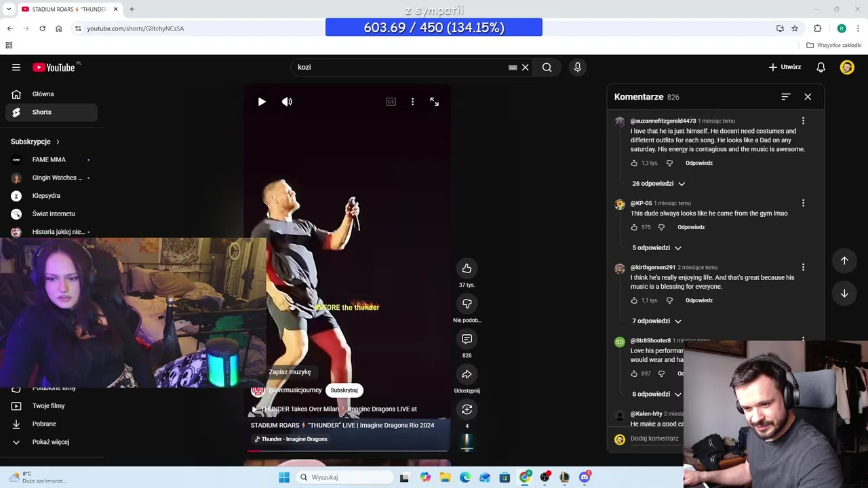This screenshot has width=868, height=488.
Task: Expand 5 odpowiedzi under @KP-05
Action: [x=656, y=248]
